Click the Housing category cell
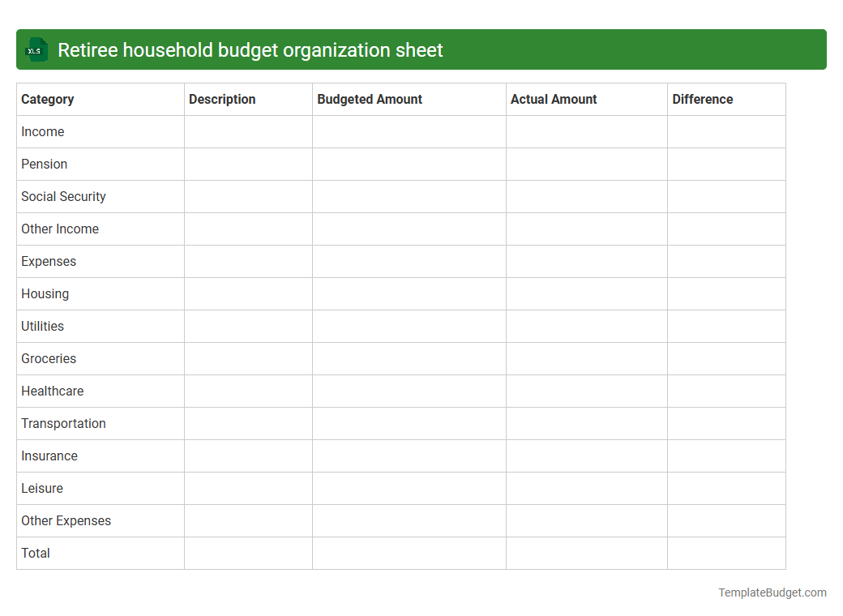The height and width of the screenshot is (616, 843). coord(45,293)
